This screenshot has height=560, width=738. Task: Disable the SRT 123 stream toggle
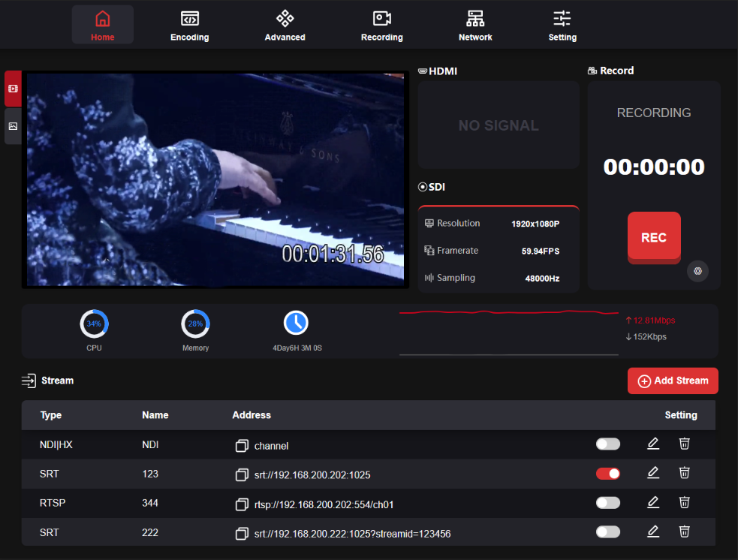click(x=608, y=474)
